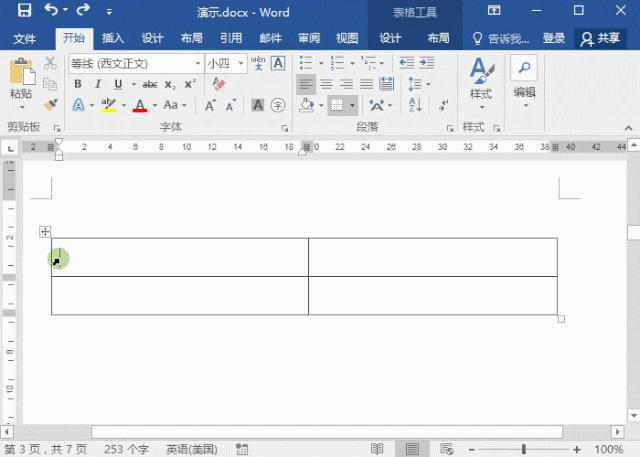Decrease paragraph indent

tap(407, 63)
